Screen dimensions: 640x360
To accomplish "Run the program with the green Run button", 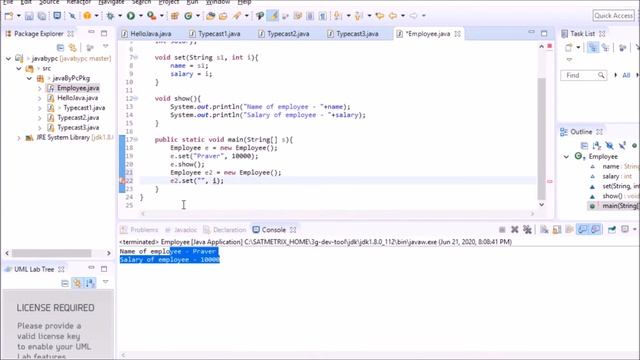I will click(131, 16).
